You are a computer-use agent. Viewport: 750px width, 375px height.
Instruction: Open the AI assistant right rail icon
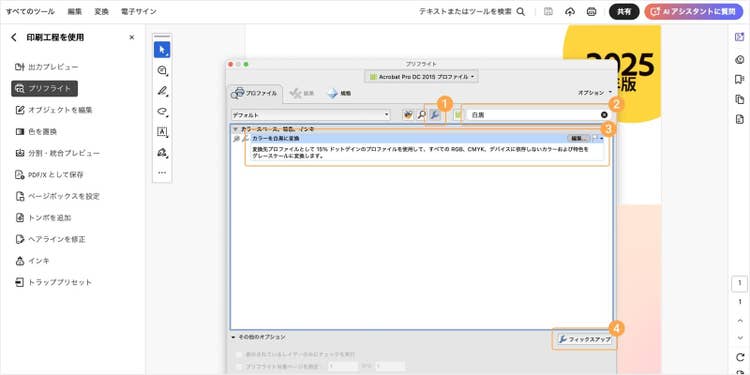click(739, 37)
